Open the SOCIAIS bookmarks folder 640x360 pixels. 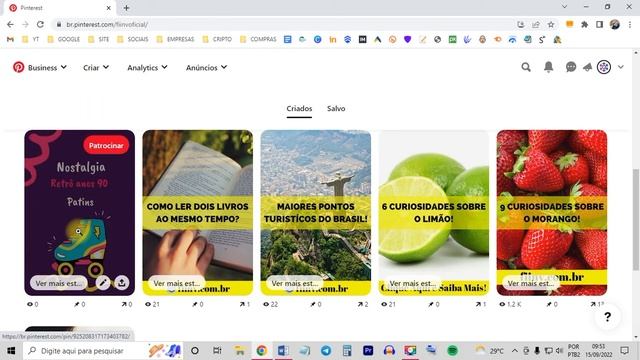[x=133, y=39]
